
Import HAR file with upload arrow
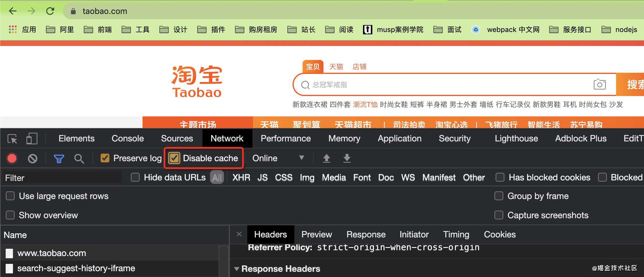[326, 158]
